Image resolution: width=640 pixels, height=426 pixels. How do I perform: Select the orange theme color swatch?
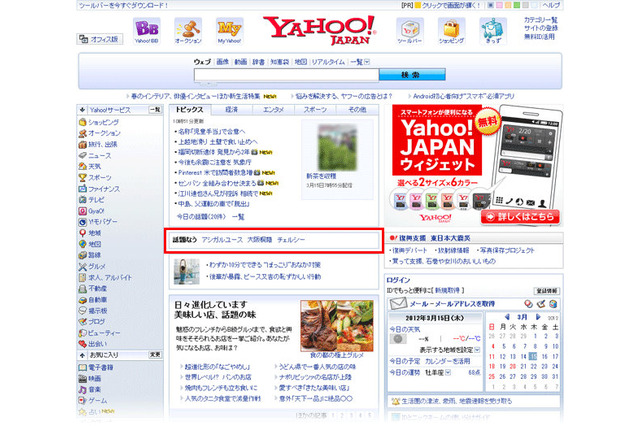pyautogui.click(x=508, y=5)
